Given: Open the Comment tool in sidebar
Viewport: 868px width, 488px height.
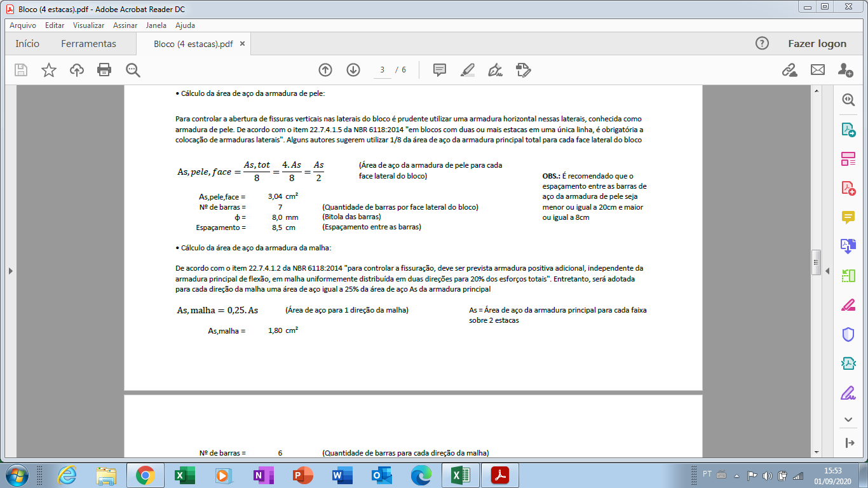Looking at the screenshot, I should [x=848, y=217].
